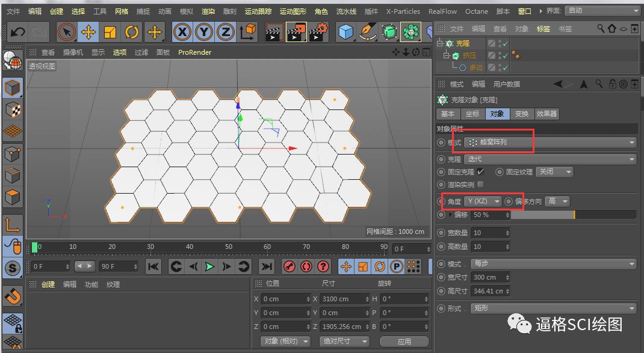Enable the 渲染实例 checkbox
644x353 pixels.
point(480,184)
